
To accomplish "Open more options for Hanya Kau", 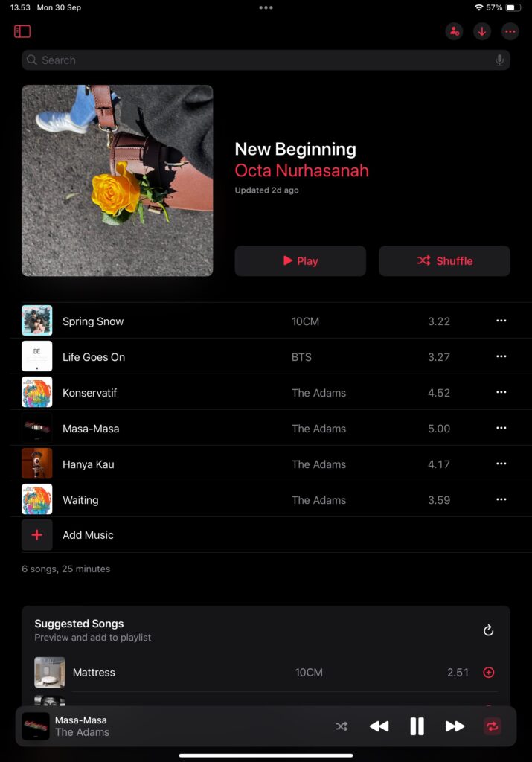I will point(501,464).
